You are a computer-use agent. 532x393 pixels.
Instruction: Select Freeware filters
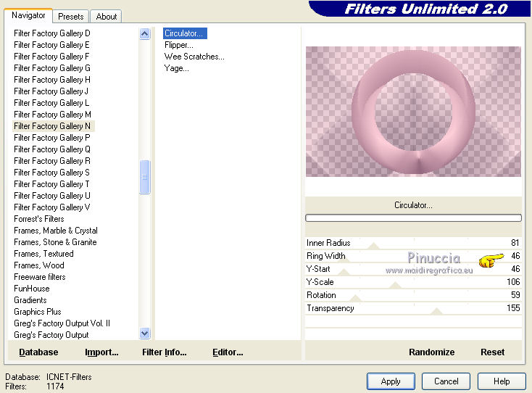point(40,277)
